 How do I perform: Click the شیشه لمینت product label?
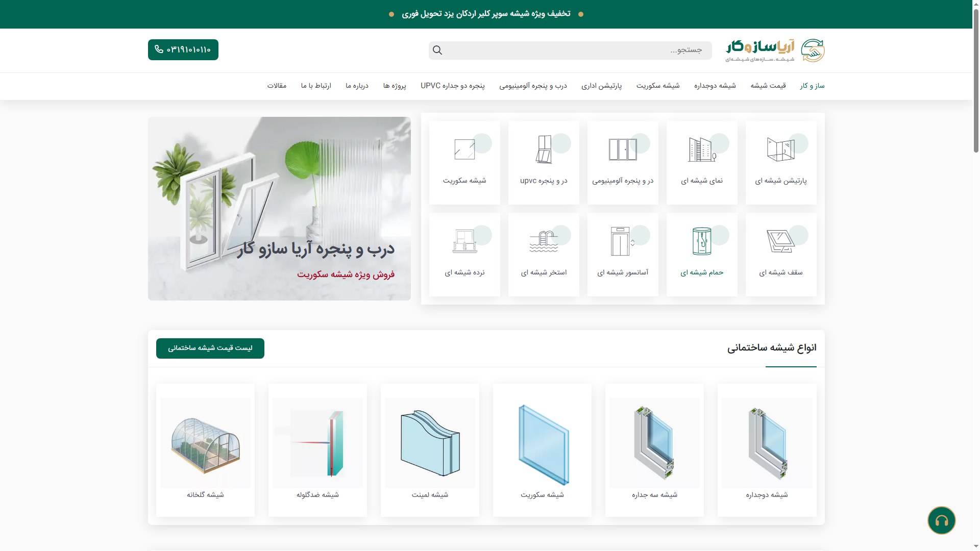pyautogui.click(x=430, y=495)
